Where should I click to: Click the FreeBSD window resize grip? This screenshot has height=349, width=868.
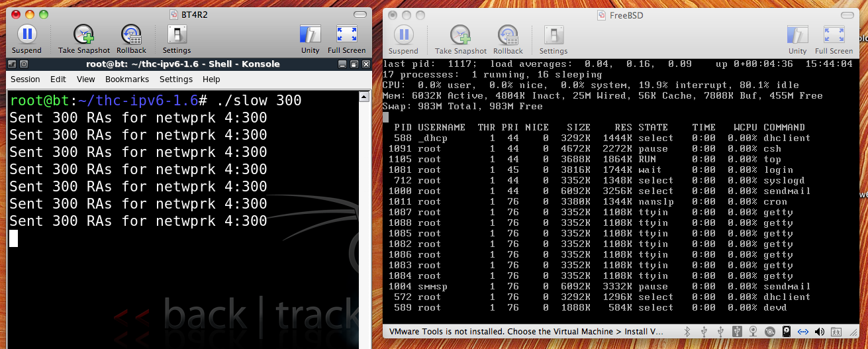[854, 331]
